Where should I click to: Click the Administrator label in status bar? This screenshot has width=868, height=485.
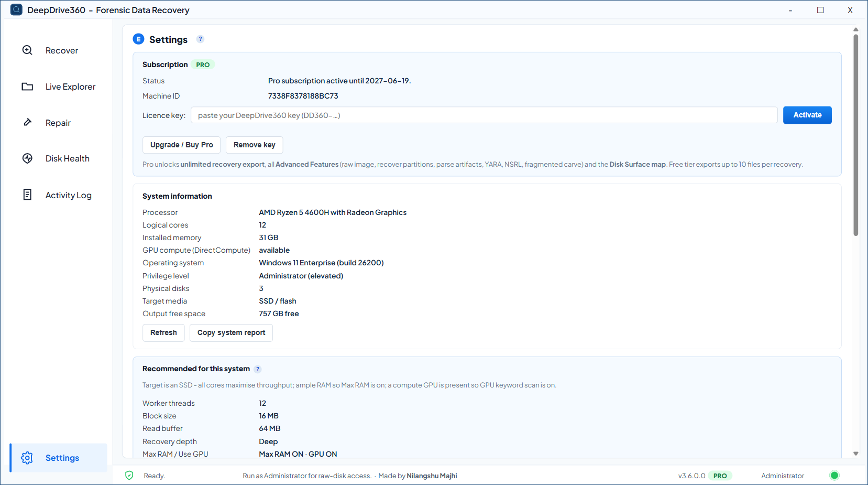pos(783,476)
